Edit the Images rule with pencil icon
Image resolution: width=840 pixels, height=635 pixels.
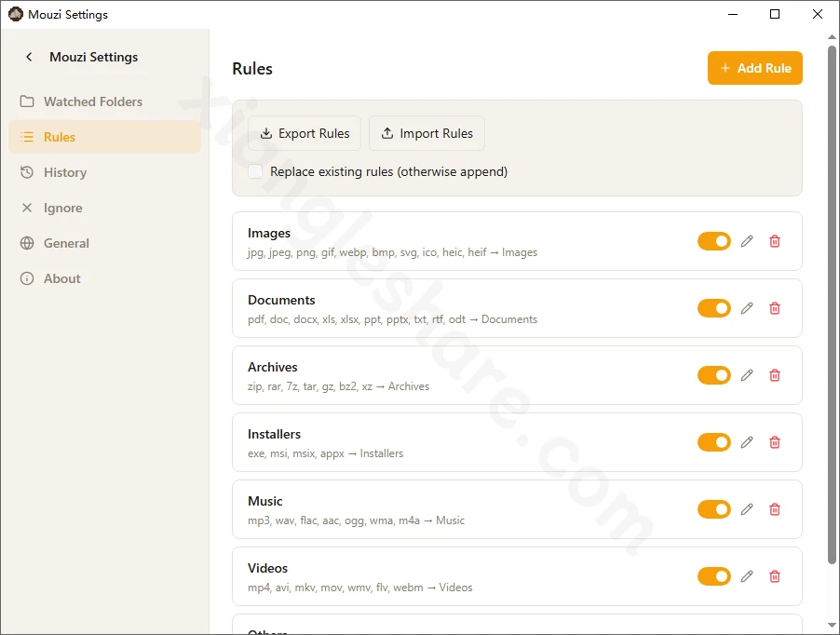pos(747,241)
